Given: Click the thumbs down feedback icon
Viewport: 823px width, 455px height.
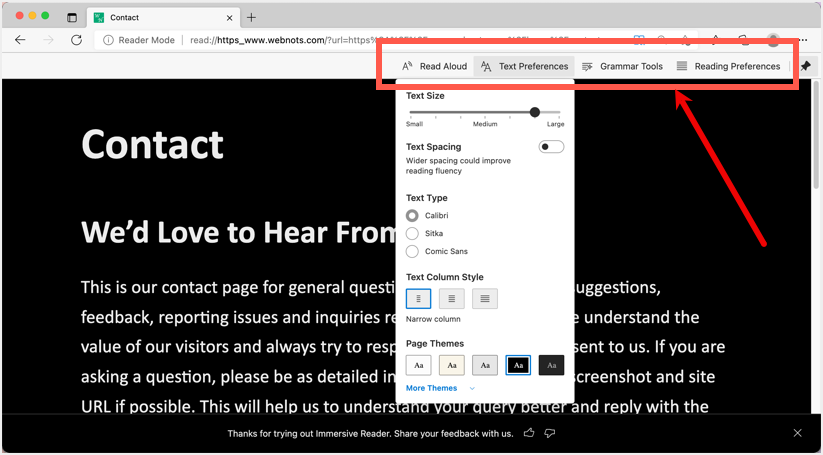Looking at the screenshot, I should [550, 433].
